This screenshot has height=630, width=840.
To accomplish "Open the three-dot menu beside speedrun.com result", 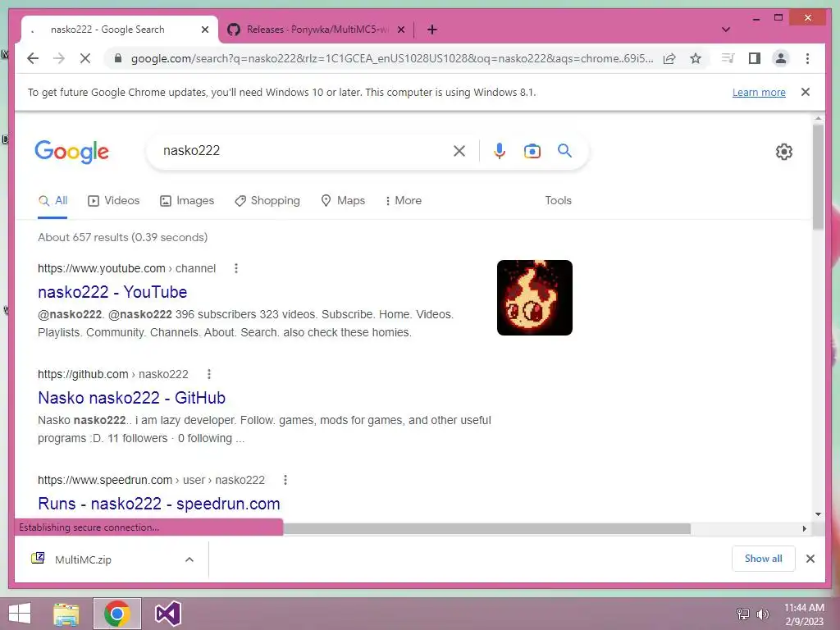I will coord(285,481).
